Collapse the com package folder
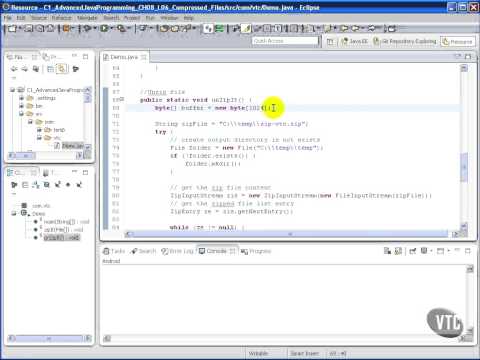Screen dimensions: 480x360 click(x=30, y=122)
